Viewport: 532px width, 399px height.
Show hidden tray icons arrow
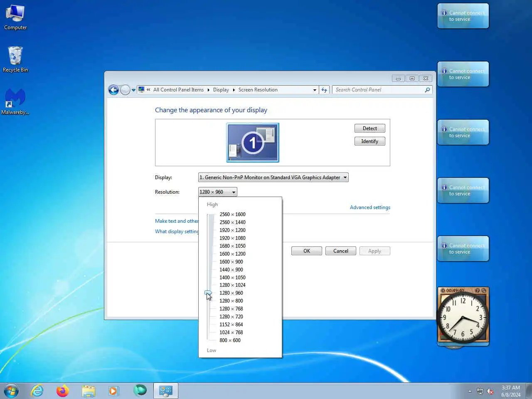point(470,391)
